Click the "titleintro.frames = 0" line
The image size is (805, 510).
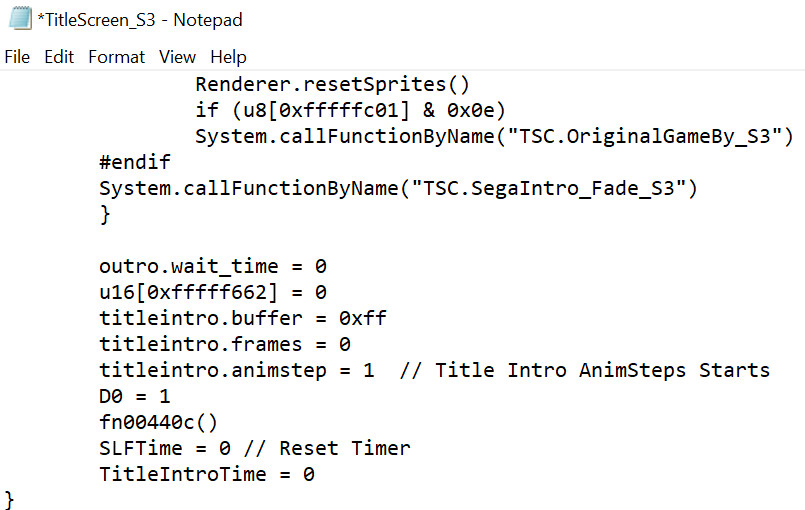coord(225,344)
